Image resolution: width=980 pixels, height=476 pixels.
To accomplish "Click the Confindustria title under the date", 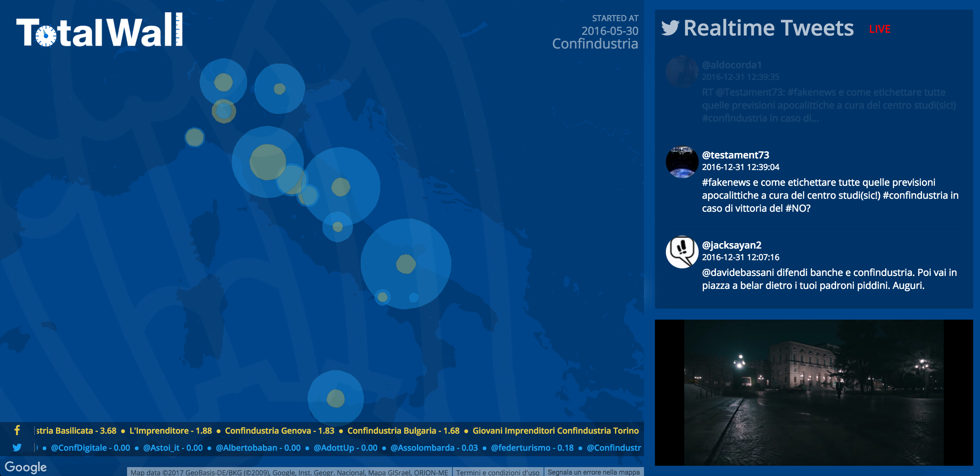I will [595, 44].
